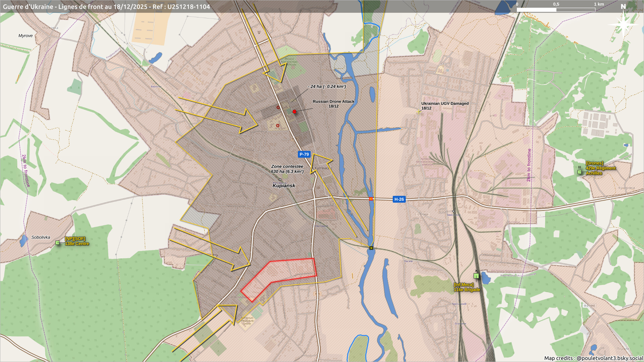Click the Myrove place label

(x=25, y=36)
